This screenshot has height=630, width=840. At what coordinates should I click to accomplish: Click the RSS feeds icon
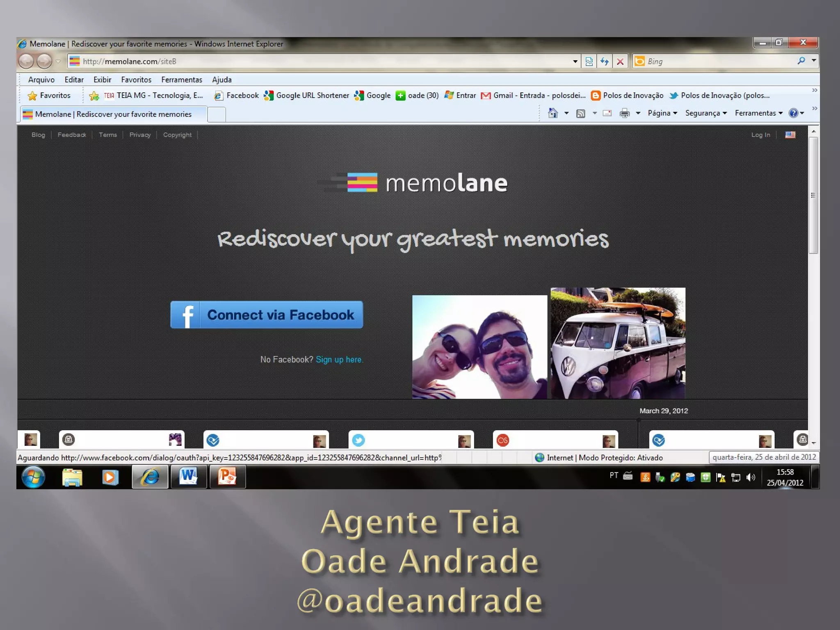(580, 113)
